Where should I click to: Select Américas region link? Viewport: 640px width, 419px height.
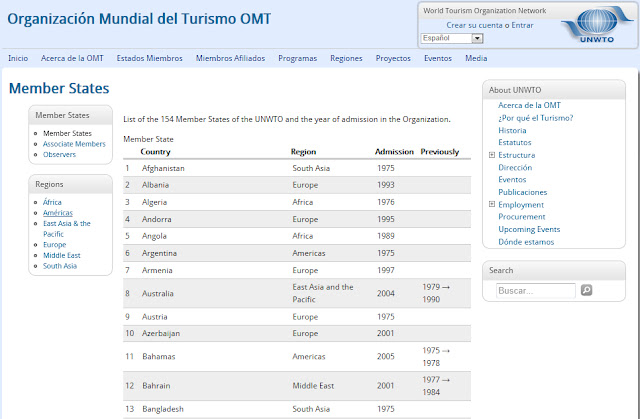pos(58,213)
